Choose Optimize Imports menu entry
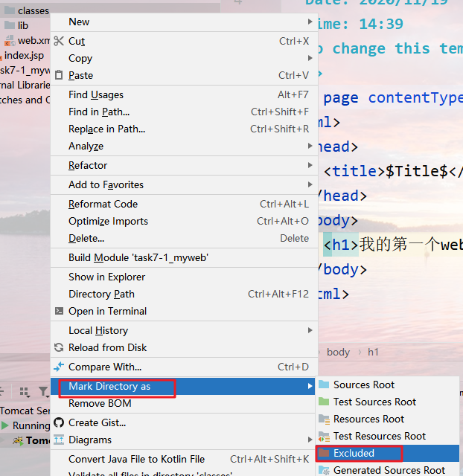463x476 pixels. (184, 221)
